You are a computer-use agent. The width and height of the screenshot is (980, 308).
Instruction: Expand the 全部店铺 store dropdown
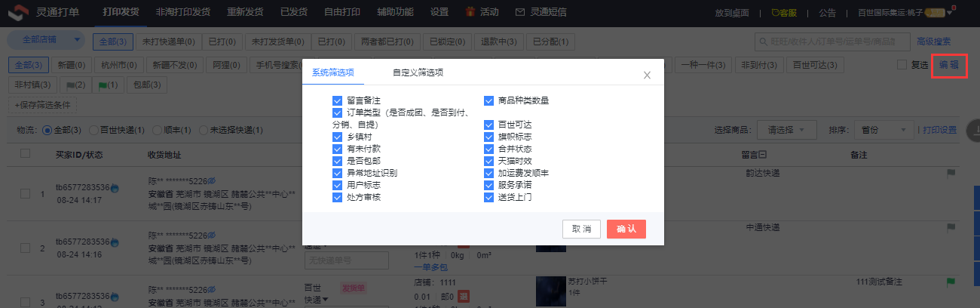[47, 40]
